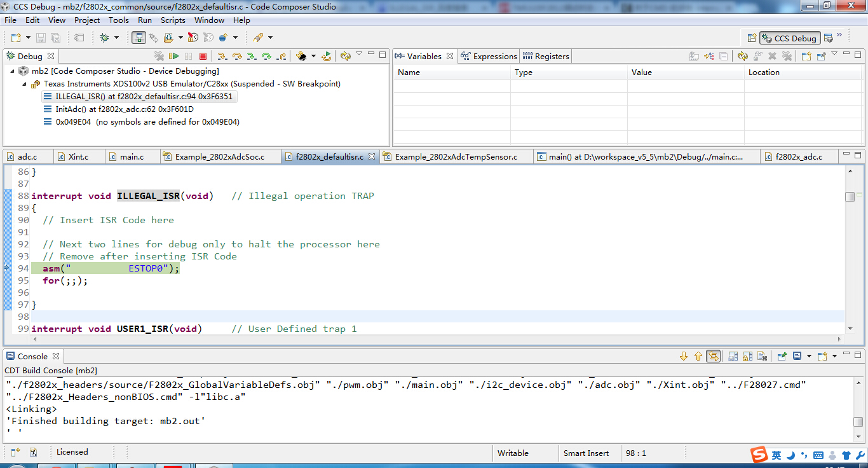
Task: Click the Step Return icon
Action: pyautogui.click(x=281, y=56)
